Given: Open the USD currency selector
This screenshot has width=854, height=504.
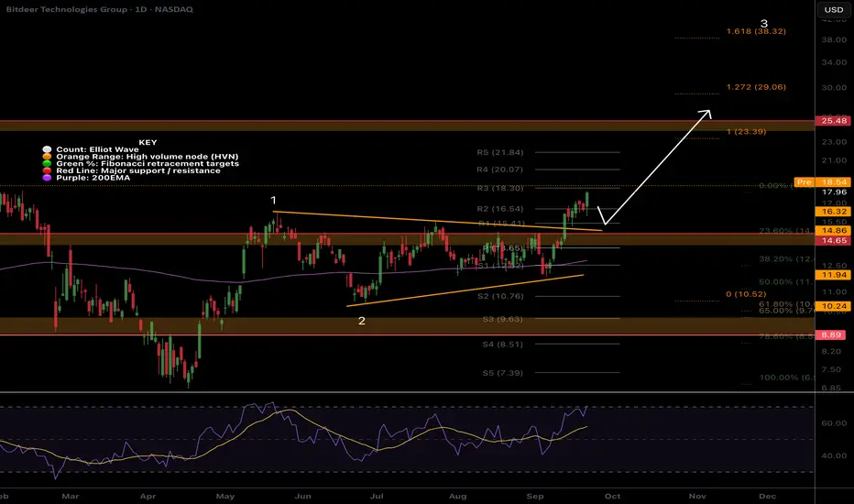Looking at the screenshot, I should coord(834,10).
